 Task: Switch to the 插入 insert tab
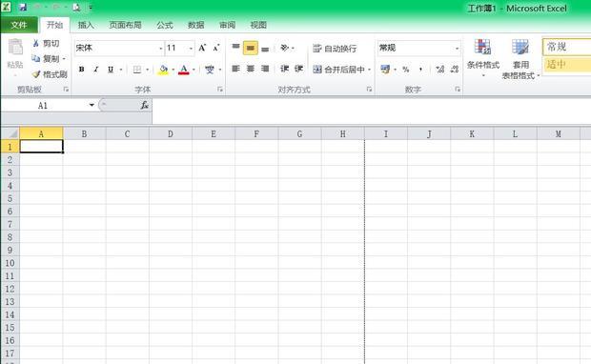[x=86, y=25]
